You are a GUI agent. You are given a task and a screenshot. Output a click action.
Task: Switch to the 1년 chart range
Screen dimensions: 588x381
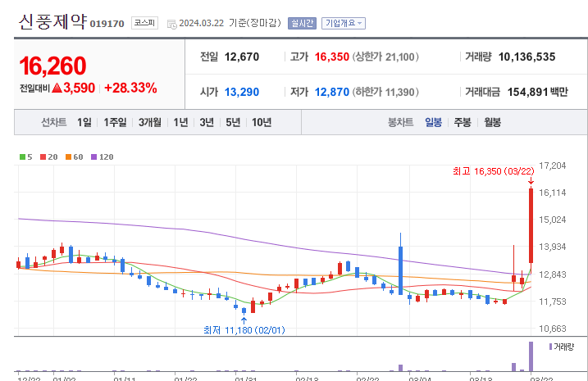click(180, 122)
